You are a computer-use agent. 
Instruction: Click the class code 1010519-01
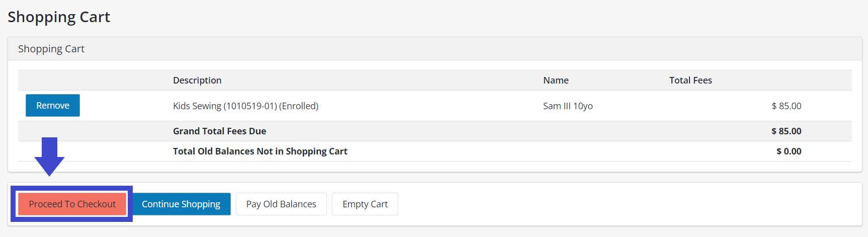tap(250, 106)
